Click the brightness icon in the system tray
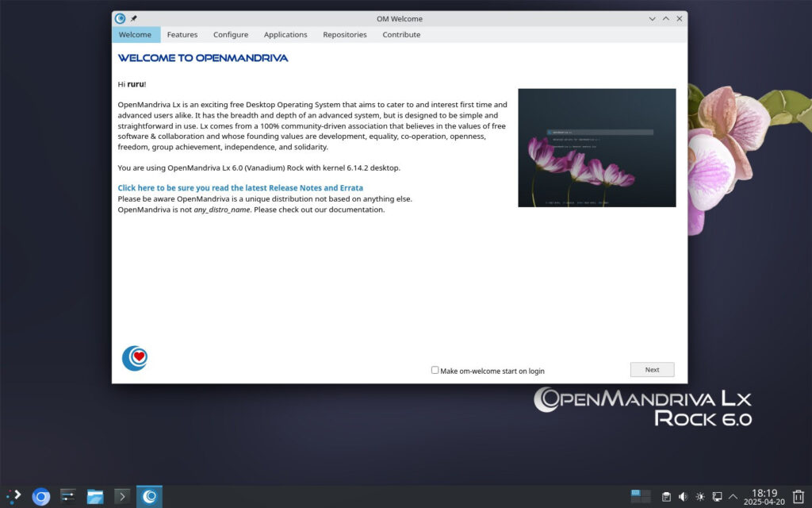The height and width of the screenshot is (508, 812). pyautogui.click(x=701, y=496)
